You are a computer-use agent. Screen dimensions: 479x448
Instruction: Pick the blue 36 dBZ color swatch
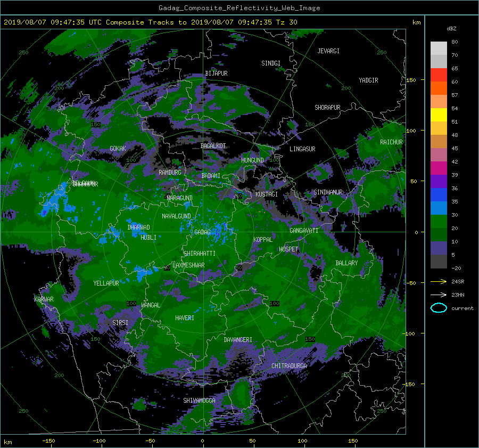439,194
